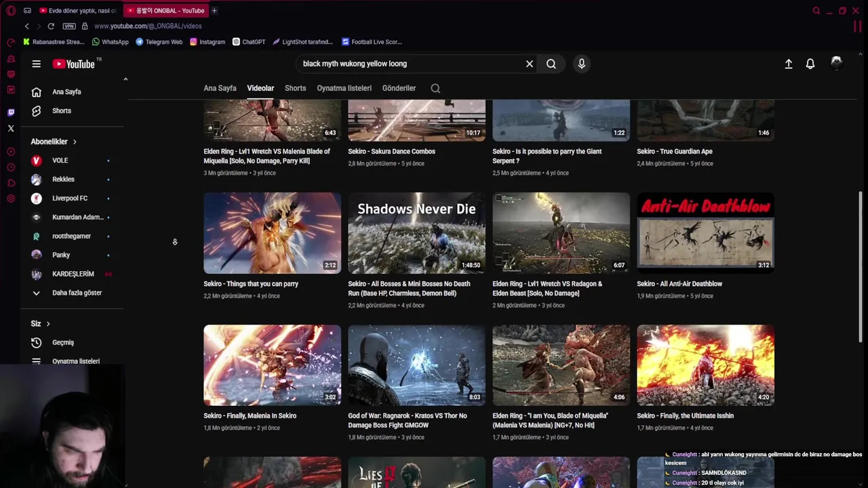The height and width of the screenshot is (488, 868).
Task: Open the upload/create icon
Action: (789, 64)
